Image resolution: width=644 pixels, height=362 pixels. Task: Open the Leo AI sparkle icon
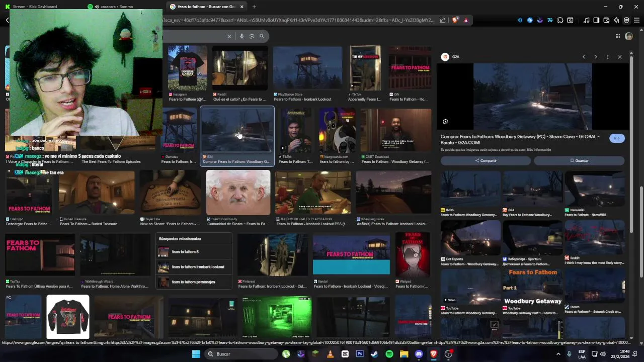click(x=616, y=20)
